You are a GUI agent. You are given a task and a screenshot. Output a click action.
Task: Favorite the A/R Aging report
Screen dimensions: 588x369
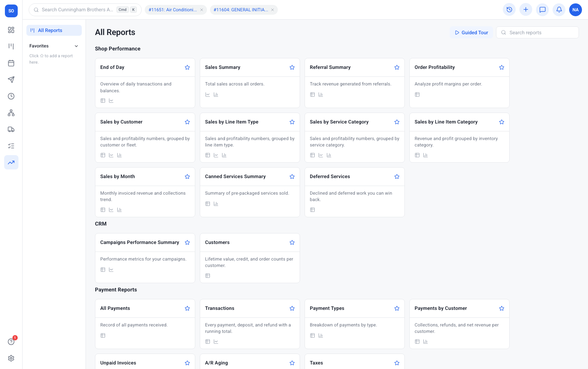tap(292, 363)
